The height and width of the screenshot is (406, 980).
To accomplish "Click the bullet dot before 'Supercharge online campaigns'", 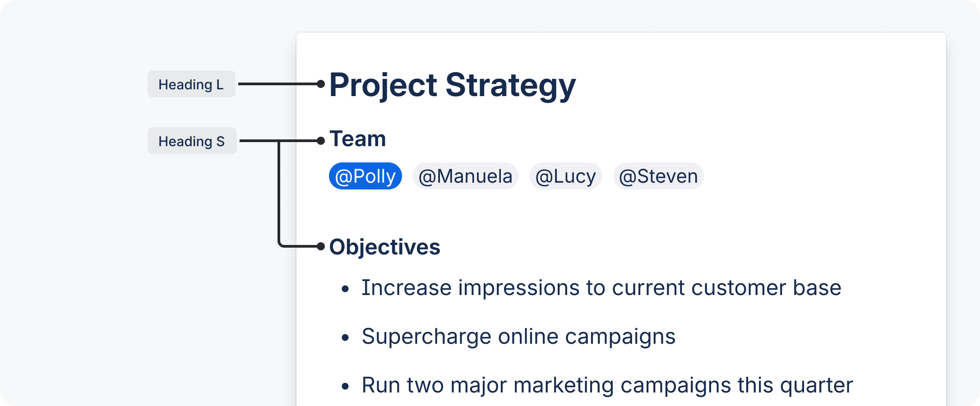I will (346, 337).
